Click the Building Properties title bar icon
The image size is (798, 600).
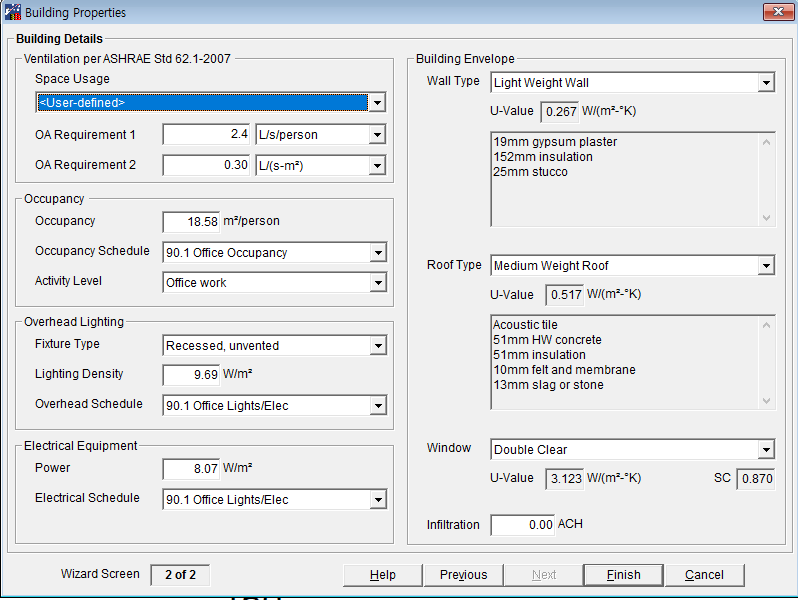click(x=12, y=12)
